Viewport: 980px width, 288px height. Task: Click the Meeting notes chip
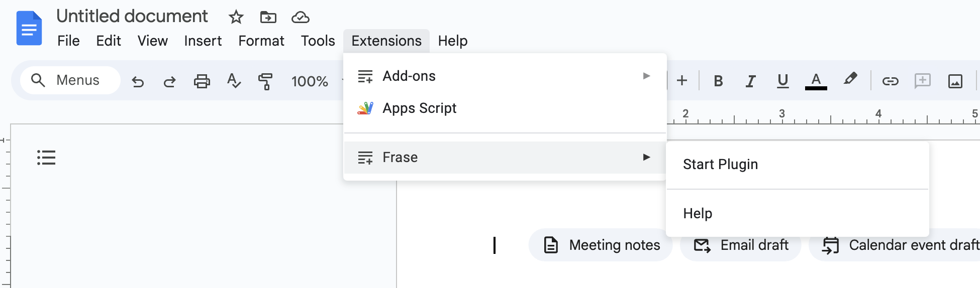601,245
